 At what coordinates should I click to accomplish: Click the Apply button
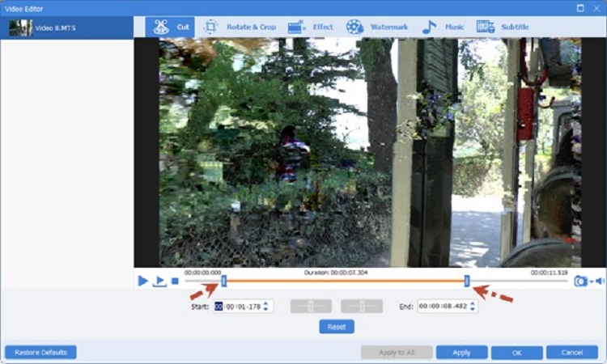pos(461,353)
